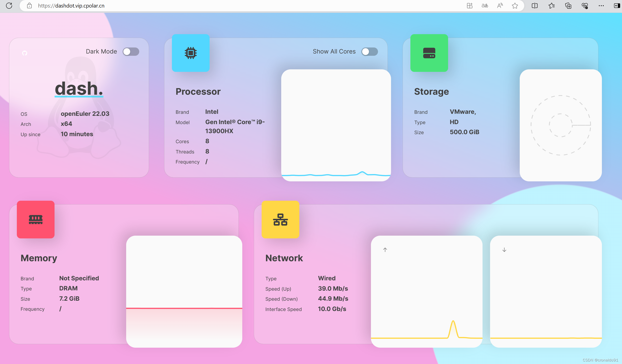Open the browser settings and more menu
Screen dimensions: 622x364
tap(601, 6)
